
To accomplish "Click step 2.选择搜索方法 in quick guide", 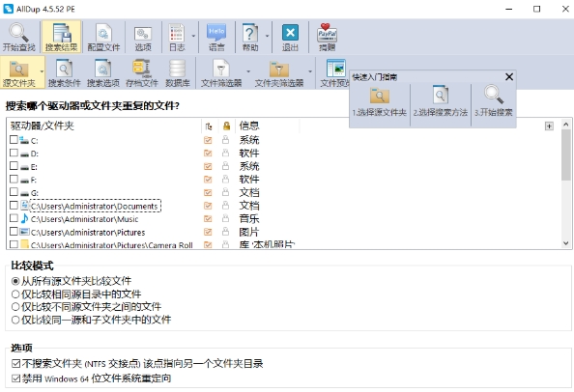I will click(x=441, y=101).
